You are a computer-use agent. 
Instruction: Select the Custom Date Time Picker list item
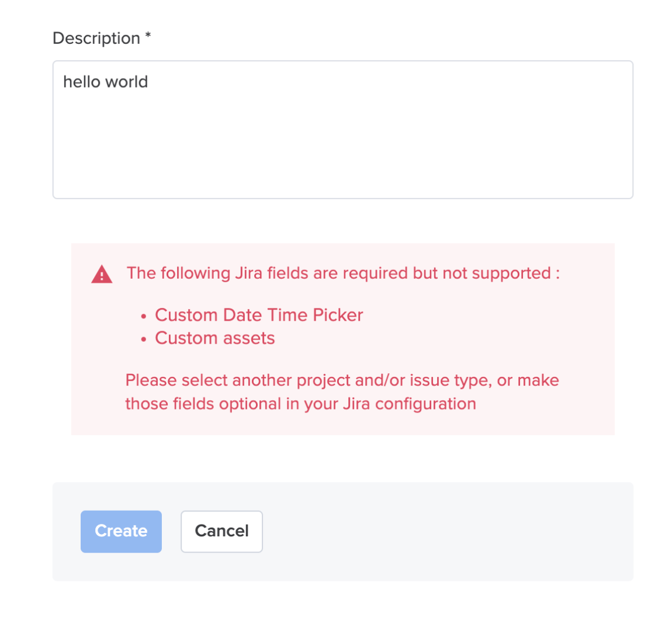(x=259, y=315)
